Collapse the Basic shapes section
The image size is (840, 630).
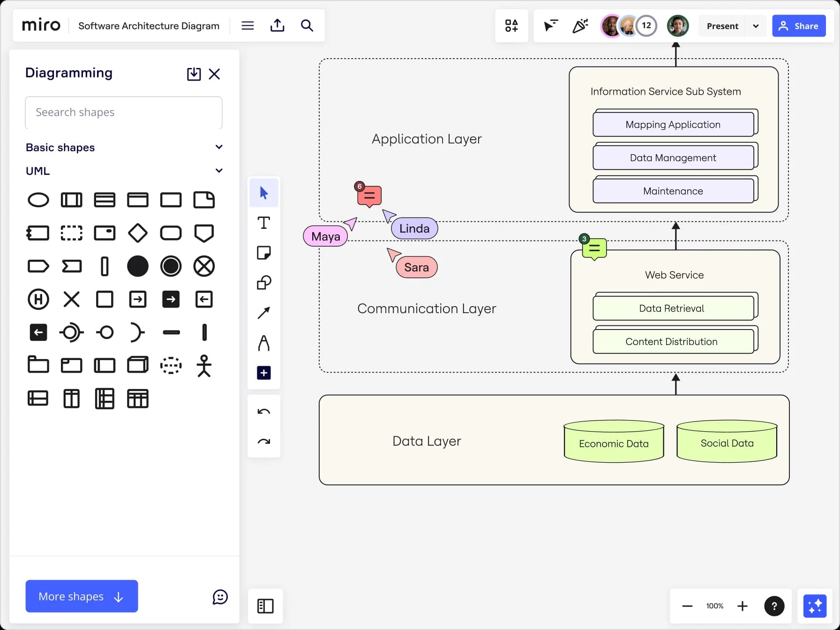pos(219,147)
